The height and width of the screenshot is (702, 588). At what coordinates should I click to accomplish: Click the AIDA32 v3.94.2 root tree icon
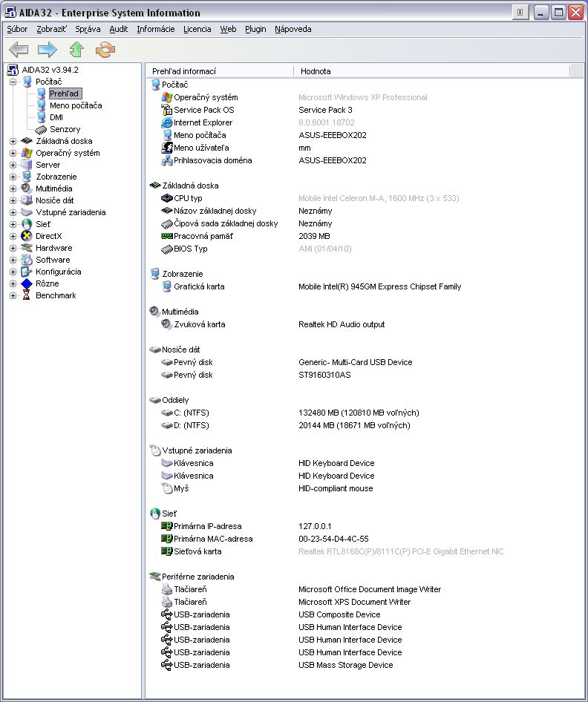tap(13, 70)
